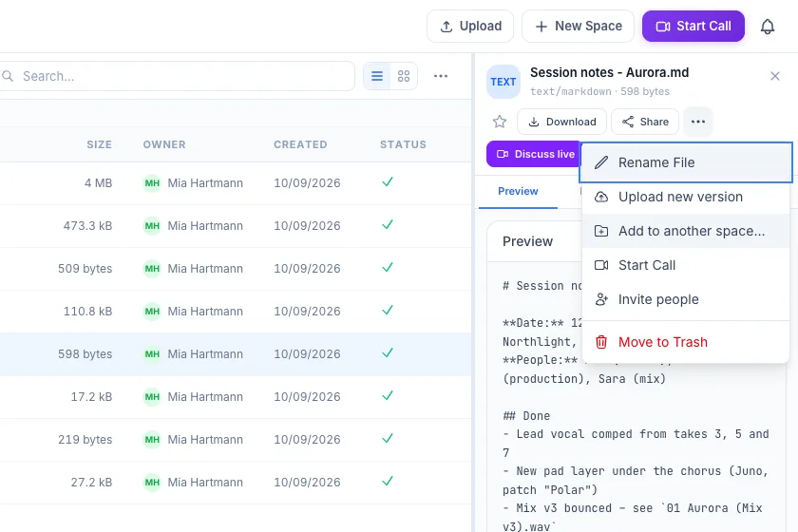
Task: Sort by the OWNER column header
Action: [x=164, y=144]
